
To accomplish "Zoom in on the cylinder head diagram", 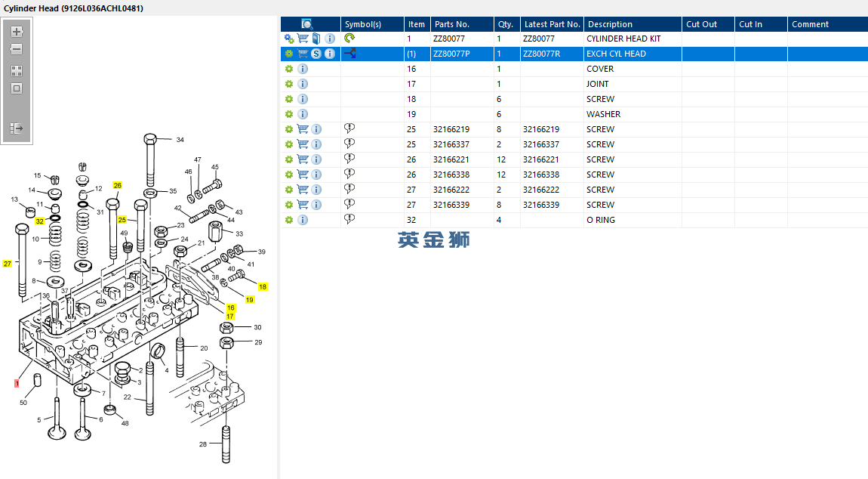I will 17,32.
